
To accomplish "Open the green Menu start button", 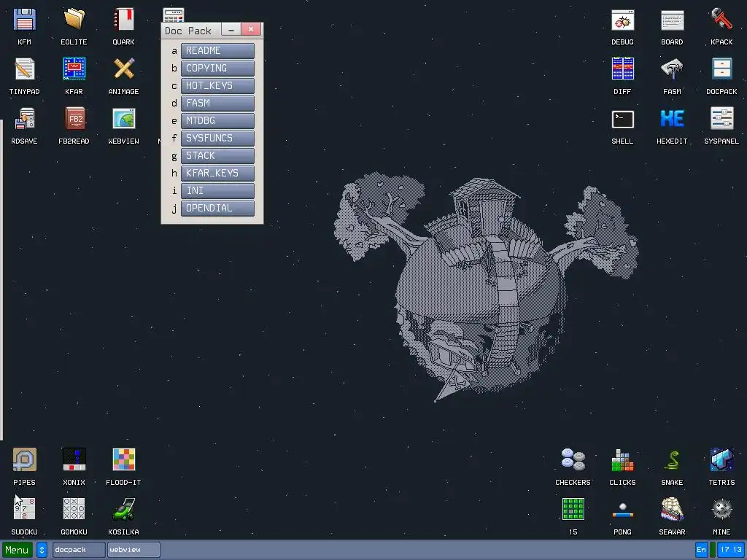I will click(x=18, y=550).
